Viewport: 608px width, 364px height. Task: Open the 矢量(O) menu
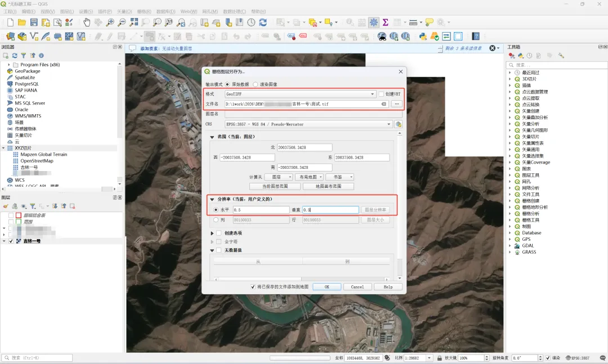[124, 11]
